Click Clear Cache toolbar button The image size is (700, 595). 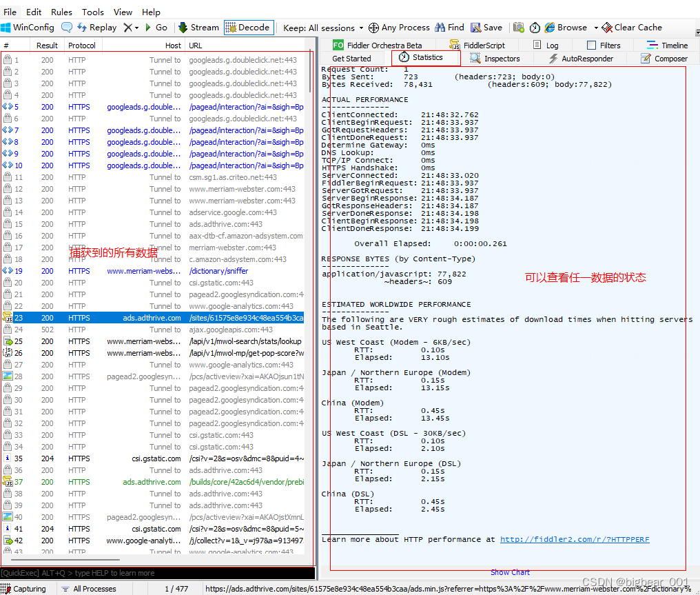coord(632,28)
